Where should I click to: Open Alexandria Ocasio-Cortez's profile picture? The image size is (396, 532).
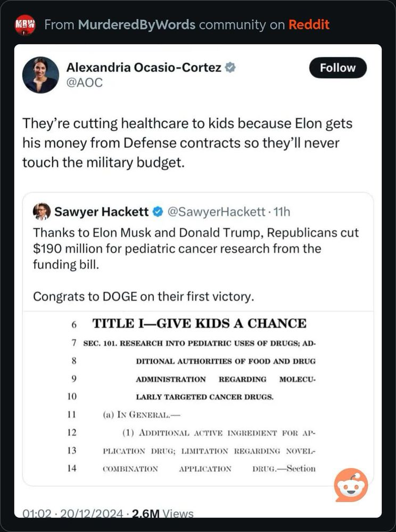[x=40, y=75]
